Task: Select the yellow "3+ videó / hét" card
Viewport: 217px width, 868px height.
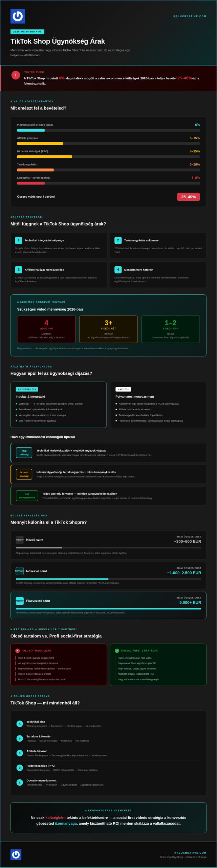Action: [x=108, y=329]
